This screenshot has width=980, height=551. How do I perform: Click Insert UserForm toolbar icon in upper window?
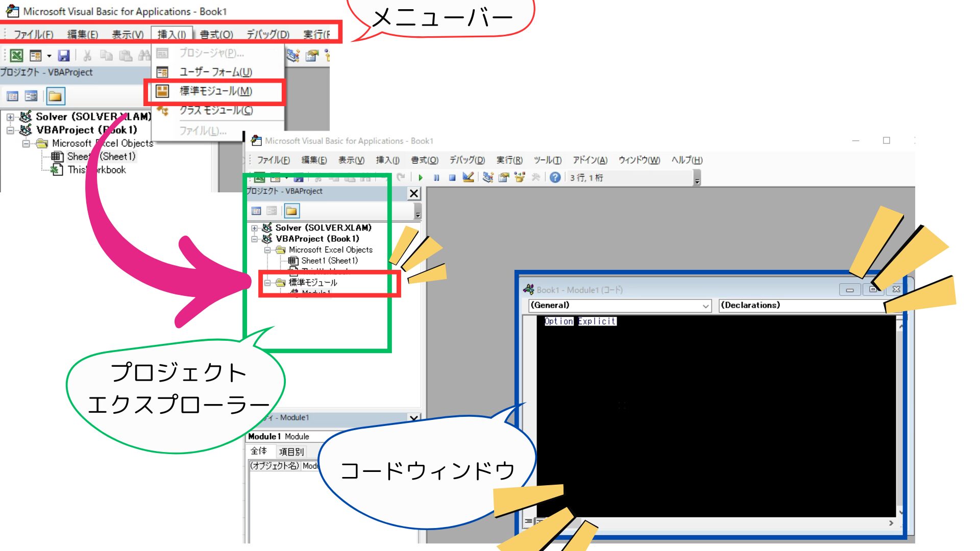pos(35,55)
